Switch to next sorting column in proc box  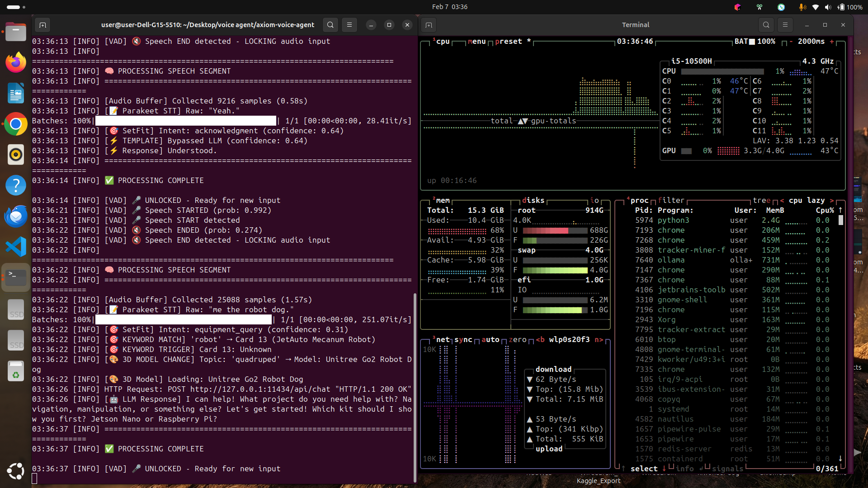point(832,200)
